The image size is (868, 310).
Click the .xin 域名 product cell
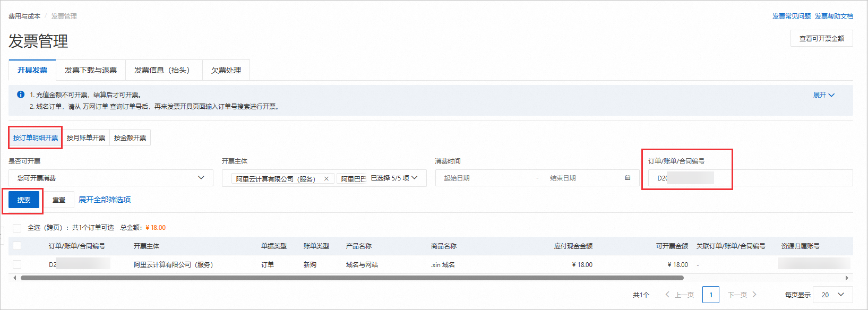tap(443, 264)
